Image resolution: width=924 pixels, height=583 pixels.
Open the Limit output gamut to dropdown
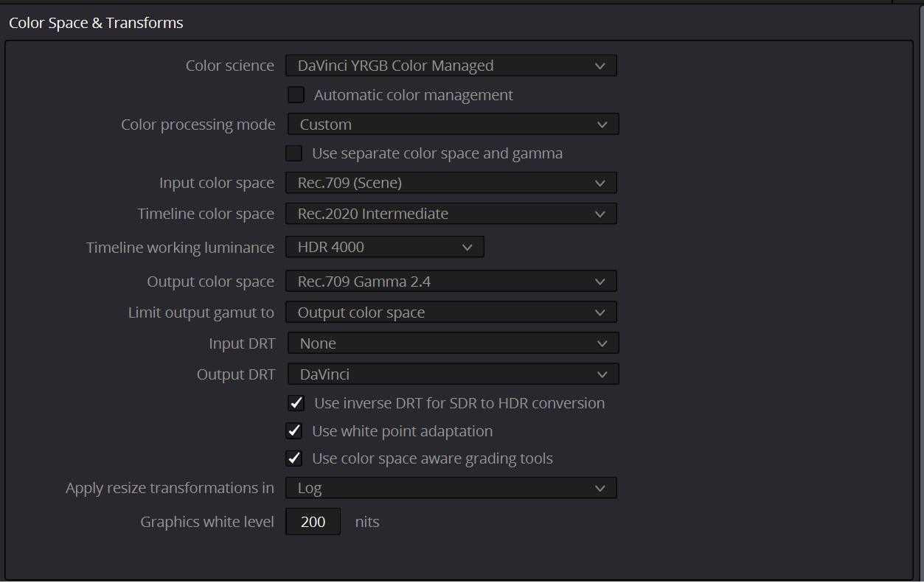coord(451,313)
